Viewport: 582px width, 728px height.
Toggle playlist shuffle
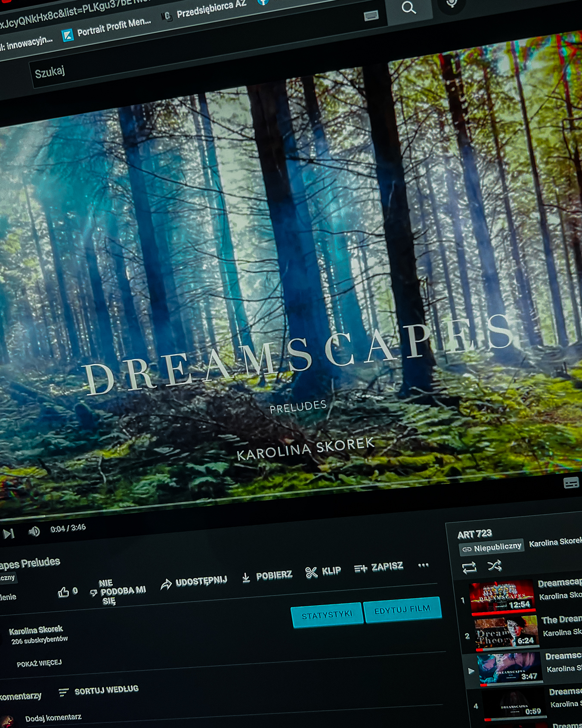click(495, 566)
